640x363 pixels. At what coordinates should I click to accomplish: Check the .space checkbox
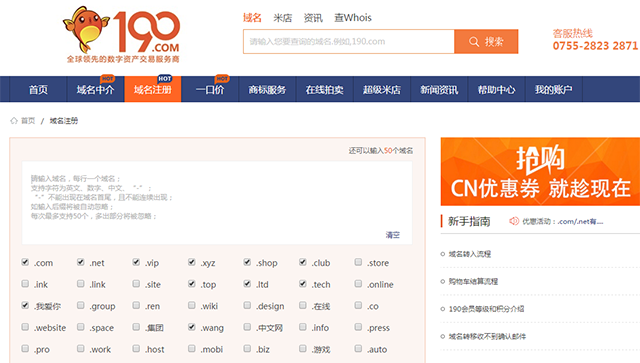click(80, 327)
